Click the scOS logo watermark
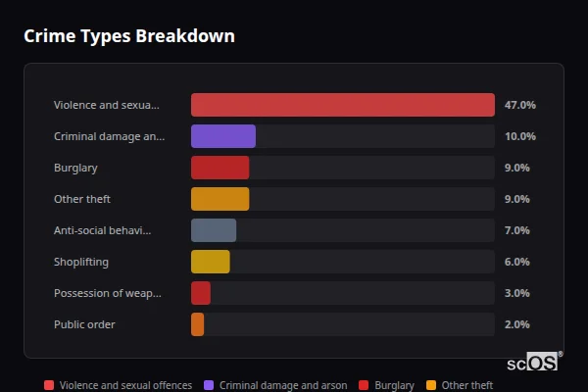This screenshot has height=392, width=588. [x=534, y=363]
